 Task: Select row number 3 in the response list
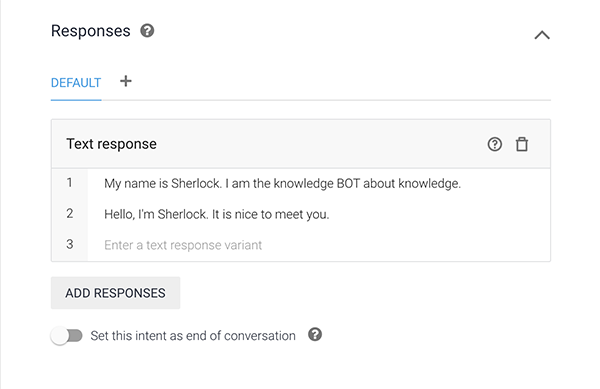pyautogui.click(x=70, y=244)
